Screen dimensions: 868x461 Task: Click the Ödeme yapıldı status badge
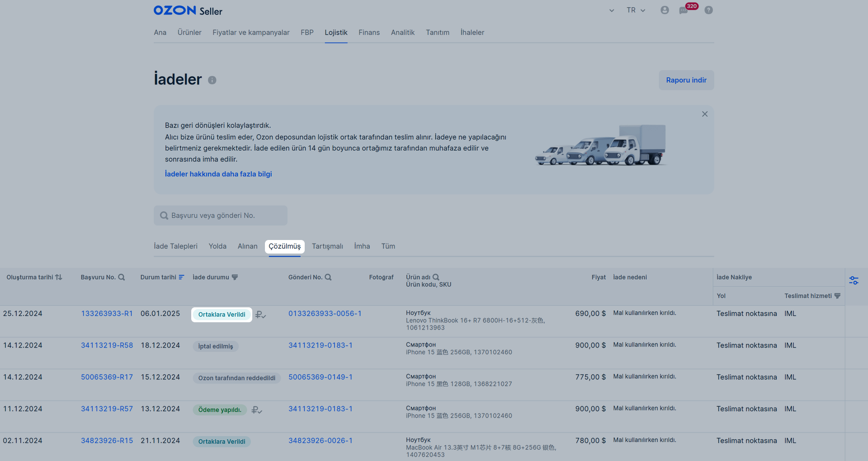220,410
